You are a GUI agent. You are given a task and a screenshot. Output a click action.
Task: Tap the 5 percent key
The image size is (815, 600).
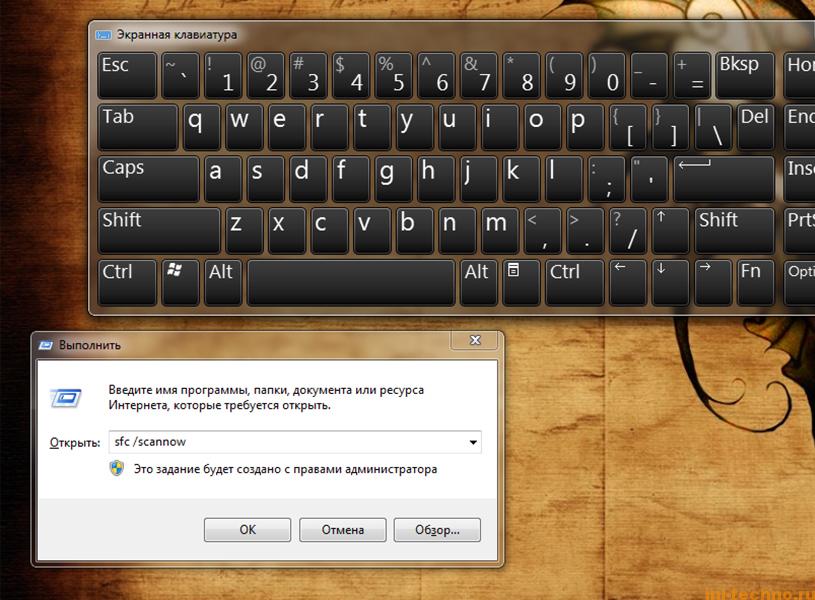pos(393,75)
